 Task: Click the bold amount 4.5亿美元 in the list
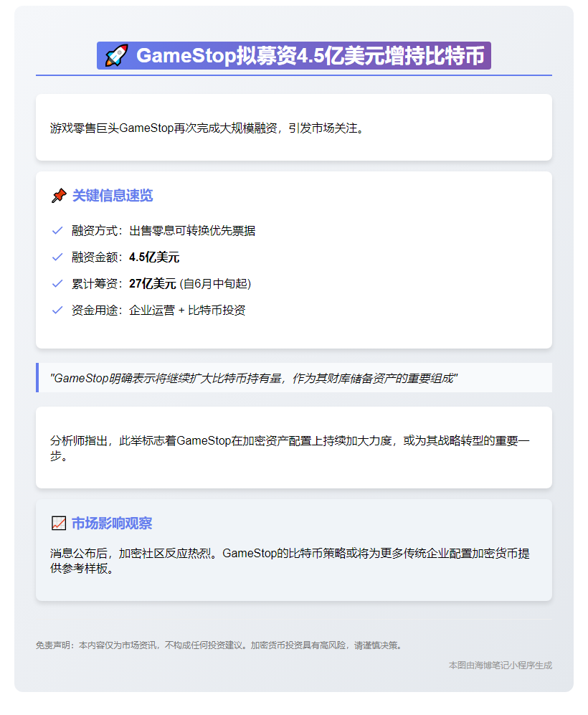[154, 257]
